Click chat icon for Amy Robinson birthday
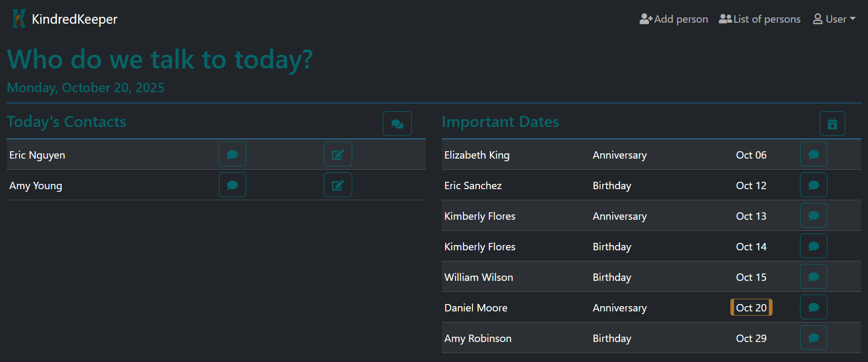The image size is (868, 362). pyautogui.click(x=813, y=338)
